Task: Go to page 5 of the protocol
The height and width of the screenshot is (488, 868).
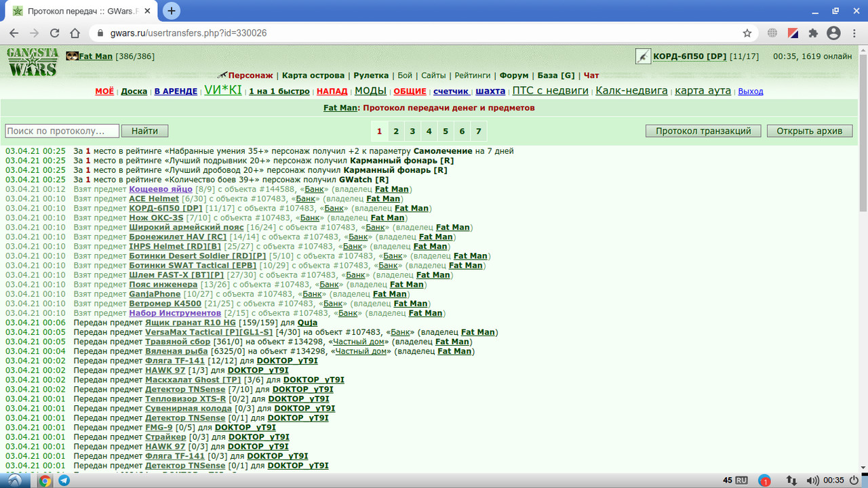Action: click(446, 131)
